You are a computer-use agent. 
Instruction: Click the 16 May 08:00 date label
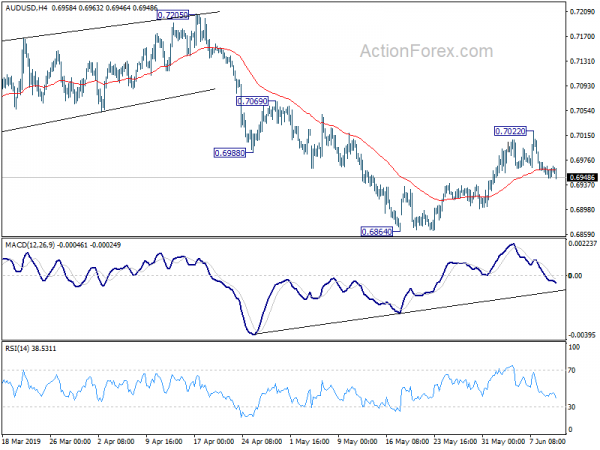tap(406, 441)
